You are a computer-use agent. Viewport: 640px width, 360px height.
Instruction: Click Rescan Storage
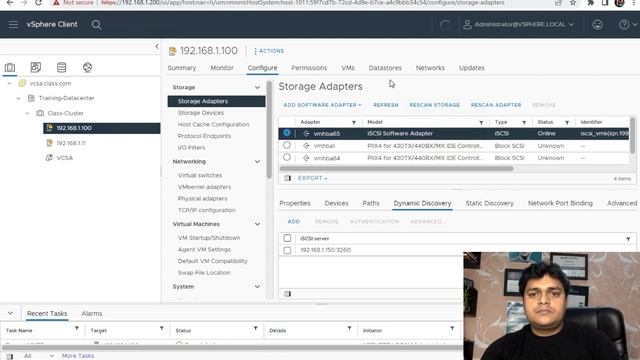pos(434,105)
